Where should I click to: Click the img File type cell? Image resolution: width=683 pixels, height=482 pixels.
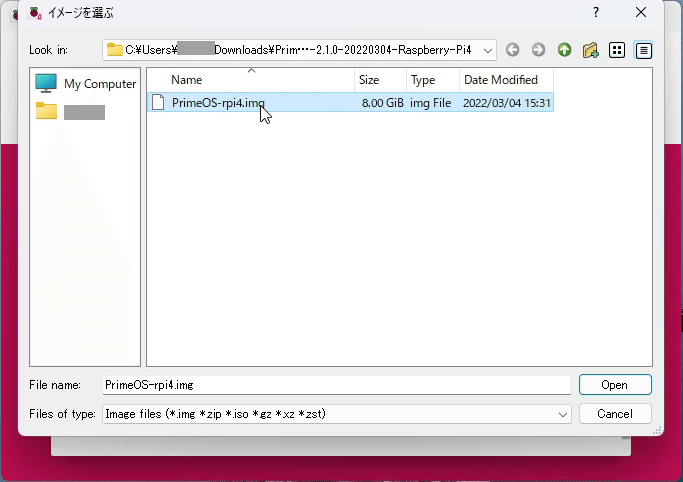coord(430,103)
